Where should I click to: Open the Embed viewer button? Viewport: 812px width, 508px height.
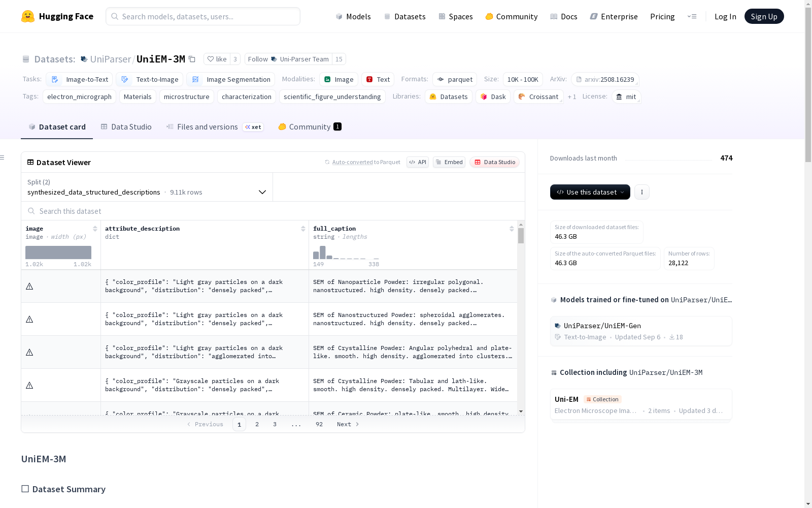click(449, 162)
